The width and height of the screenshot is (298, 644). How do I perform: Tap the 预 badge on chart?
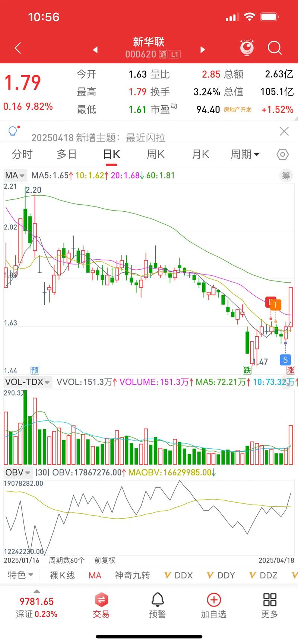point(35,370)
